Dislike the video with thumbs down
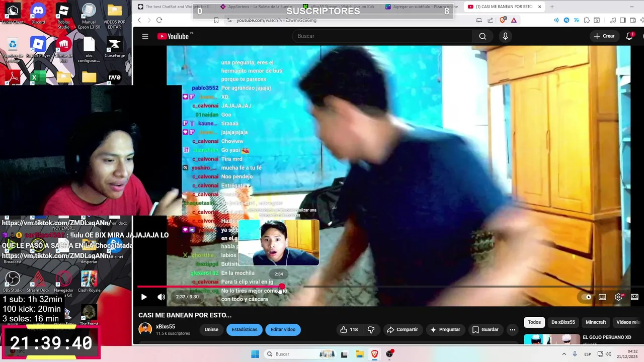 point(371,330)
